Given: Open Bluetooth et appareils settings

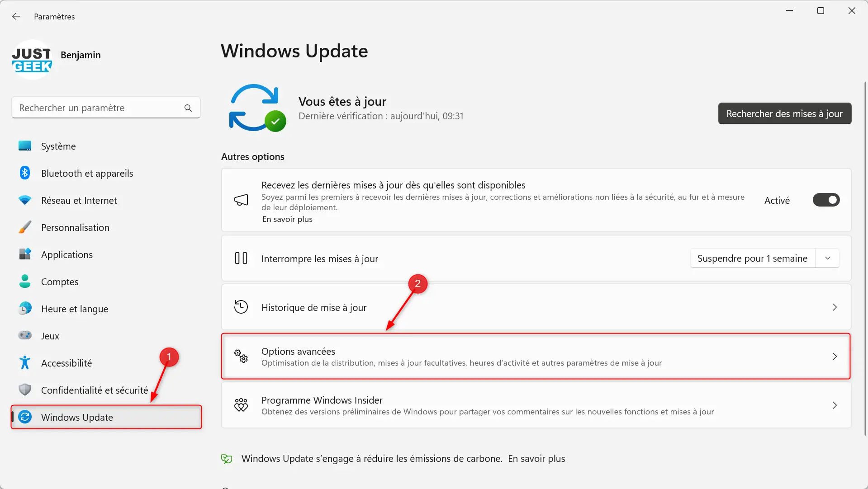Looking at the screenshot, I should coord(106,173).
